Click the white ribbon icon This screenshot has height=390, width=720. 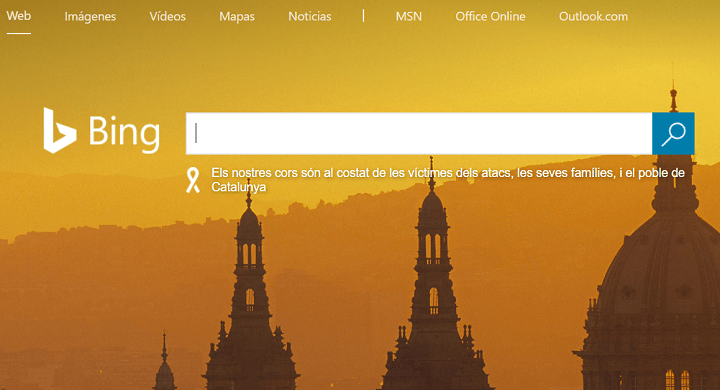tap(193, 180)
